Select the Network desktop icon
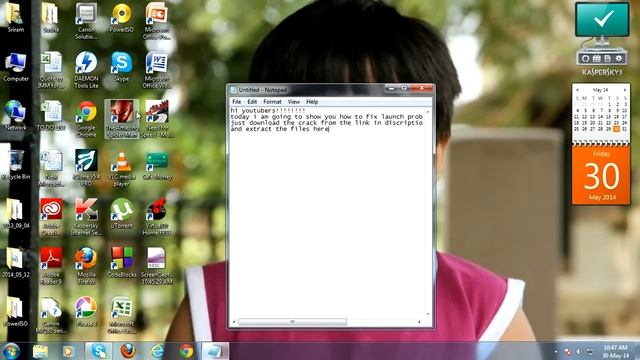Viewport: 640px width, 360px height. 16,116
